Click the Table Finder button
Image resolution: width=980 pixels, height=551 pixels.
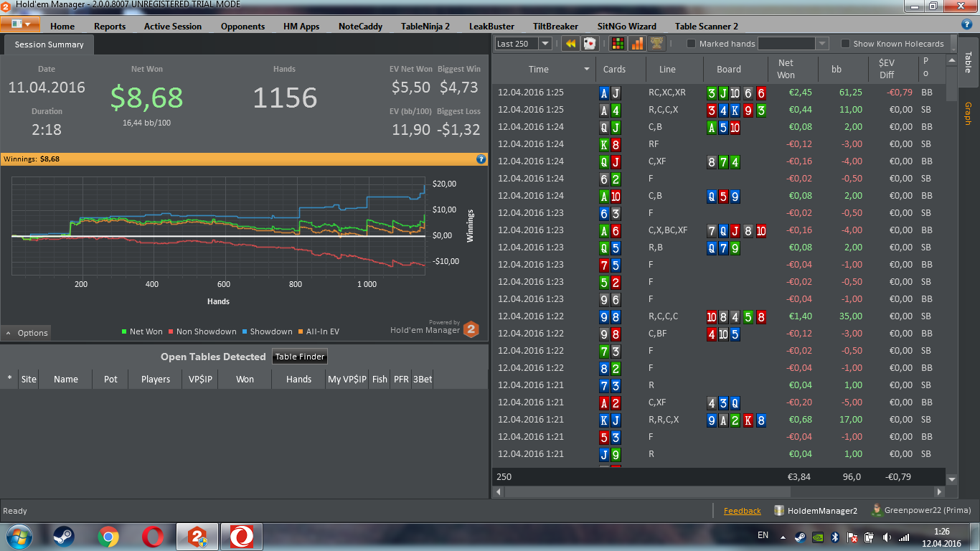click(300, 357)
